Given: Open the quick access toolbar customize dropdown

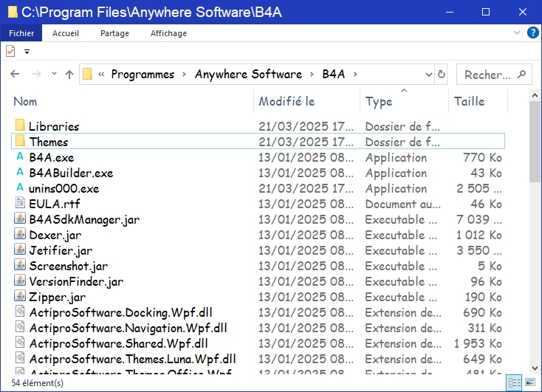Looking at the screenshot, I should coord(27,52).
